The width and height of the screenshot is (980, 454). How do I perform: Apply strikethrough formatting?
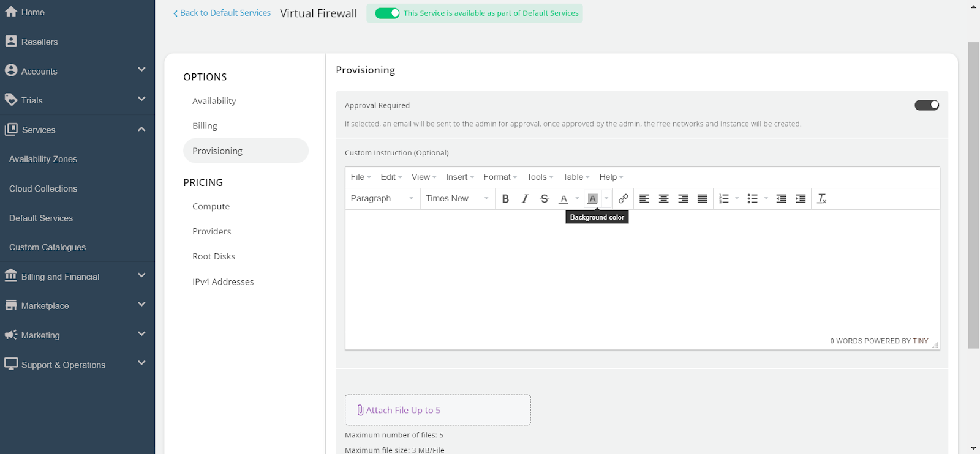click(545, 199)
